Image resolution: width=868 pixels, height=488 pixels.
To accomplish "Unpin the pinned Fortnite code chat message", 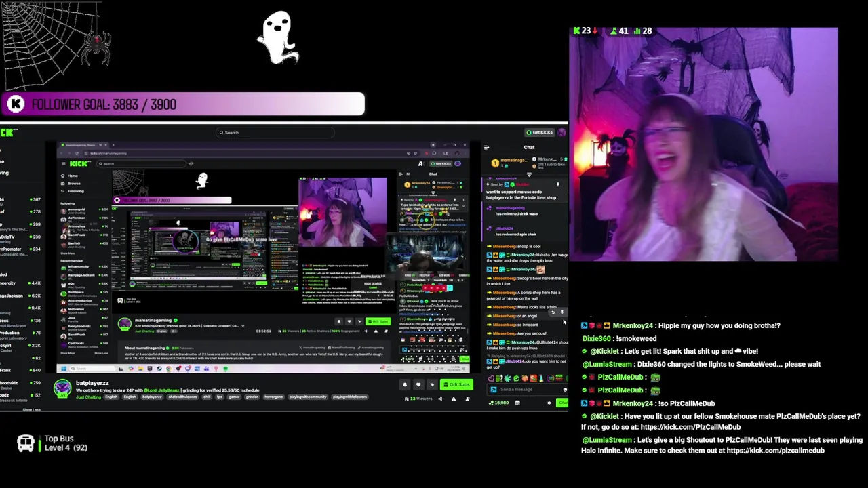I will click(x=558, y=184).
